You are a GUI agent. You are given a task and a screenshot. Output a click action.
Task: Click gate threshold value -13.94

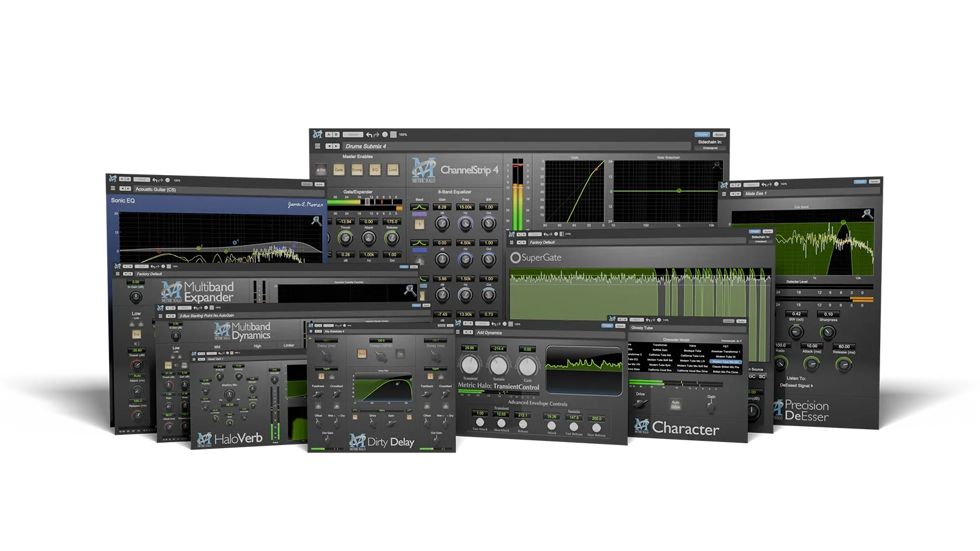pyautogui.click(x=345, y=222)
